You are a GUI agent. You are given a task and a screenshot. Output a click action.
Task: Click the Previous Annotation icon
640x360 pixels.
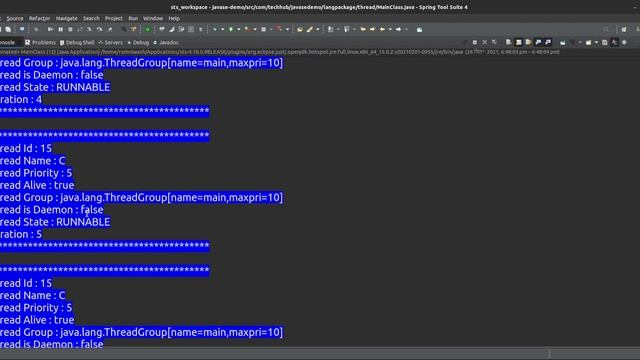[347, 29]
